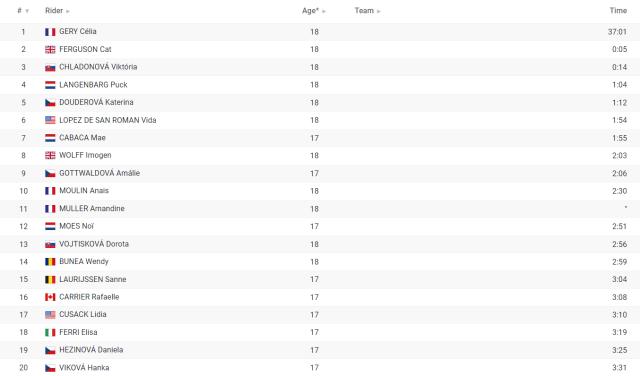Click the Romanian flag beside BUNEA Wendy

pos(50,262)
